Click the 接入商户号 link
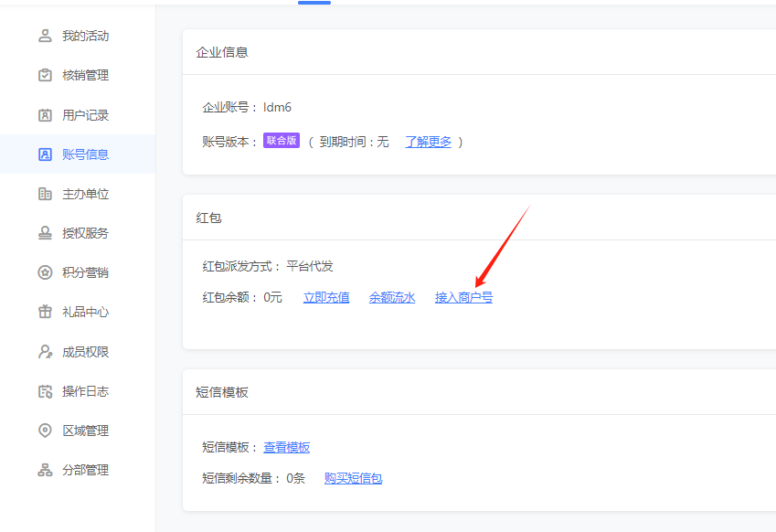776x532 pixels. (463, 297)
